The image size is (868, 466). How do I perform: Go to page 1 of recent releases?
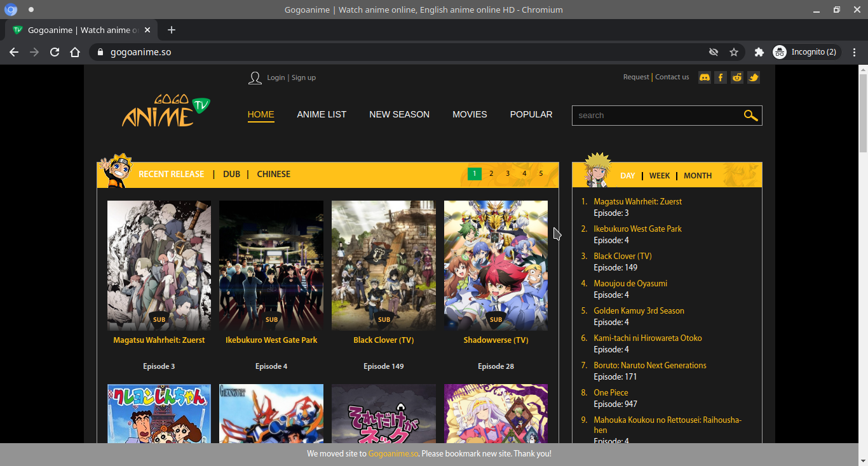475,173
